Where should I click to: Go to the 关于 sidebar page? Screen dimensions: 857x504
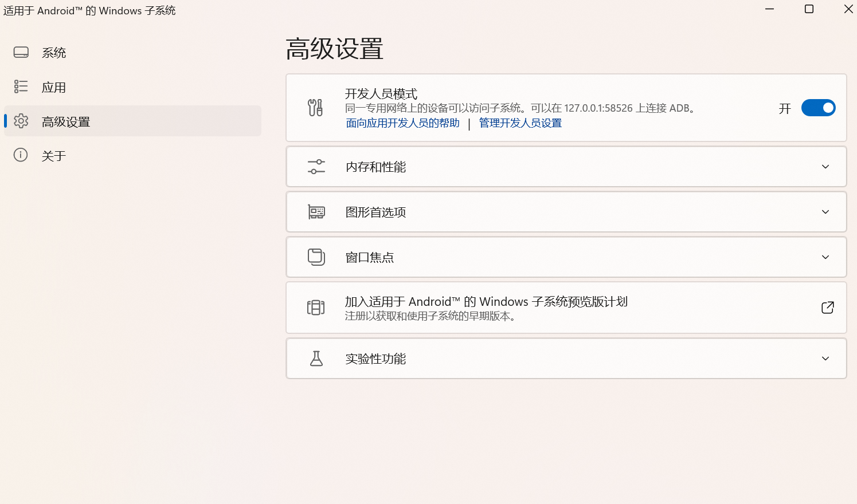(x=132, y=156)
